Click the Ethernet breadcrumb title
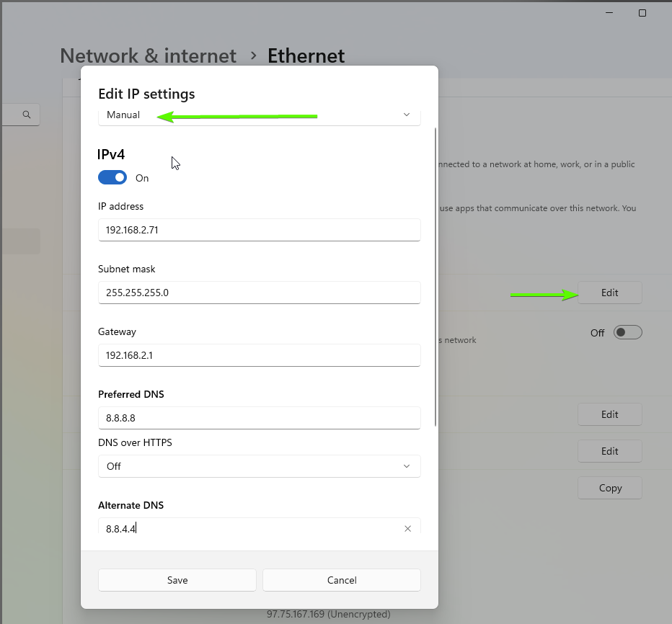Screen dimensions: 672x624 [x=306, y=55]
